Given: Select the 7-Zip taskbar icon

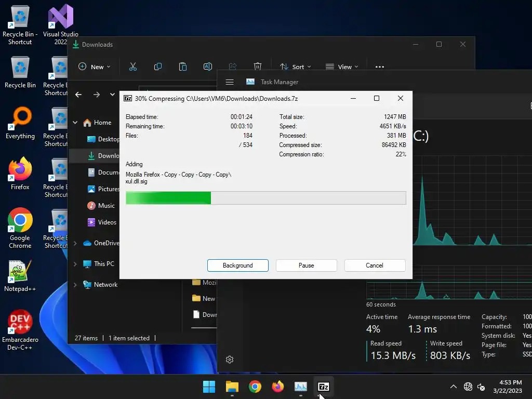Looking at the screenshot, I should coord(324,387).
